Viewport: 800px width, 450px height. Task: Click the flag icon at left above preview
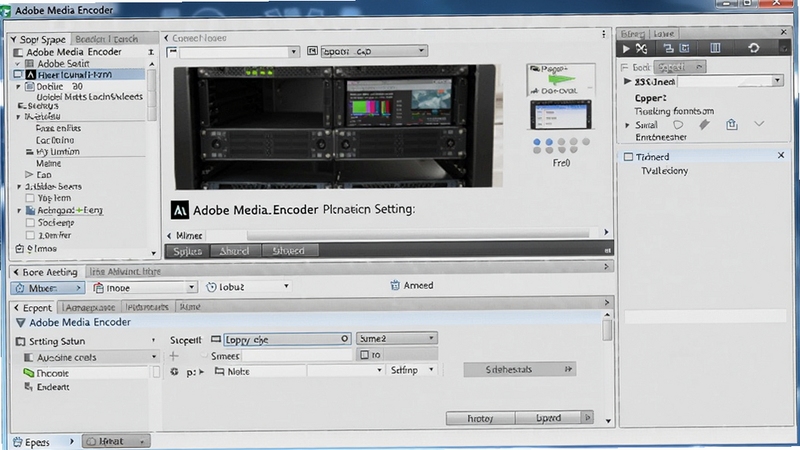172,52
